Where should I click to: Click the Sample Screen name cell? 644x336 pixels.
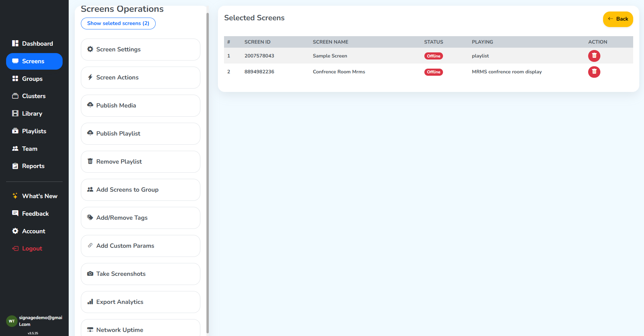coord(330,56)
